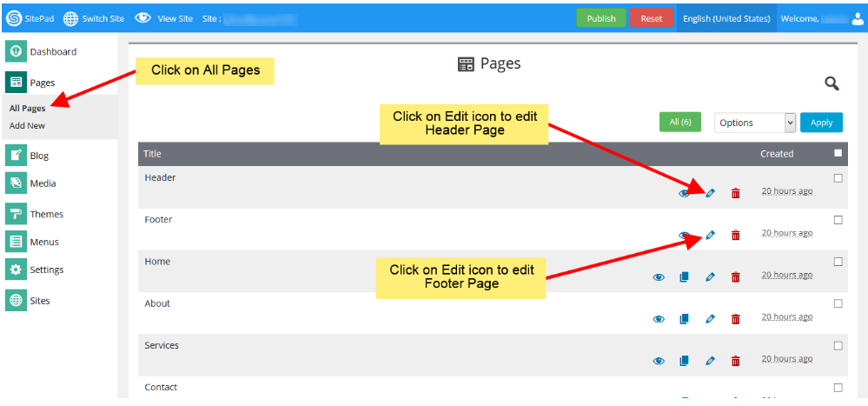Click the All (6) filter button

coord(679,123)
